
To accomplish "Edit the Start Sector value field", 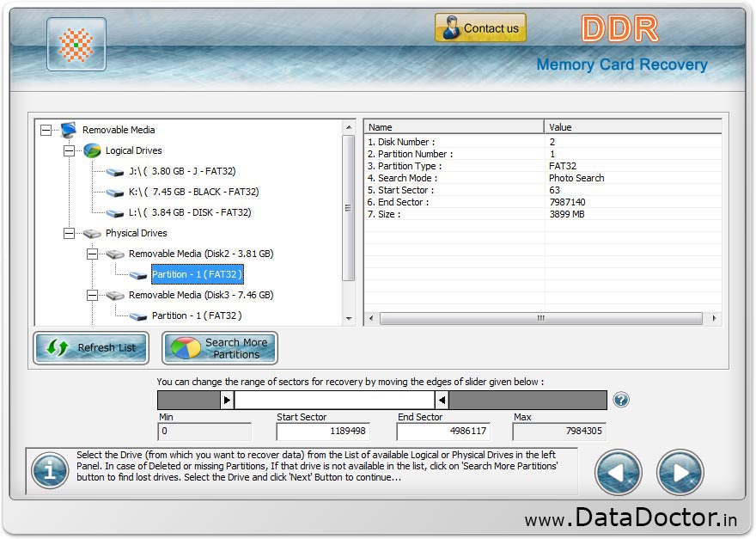I will [x=322, y=431].
